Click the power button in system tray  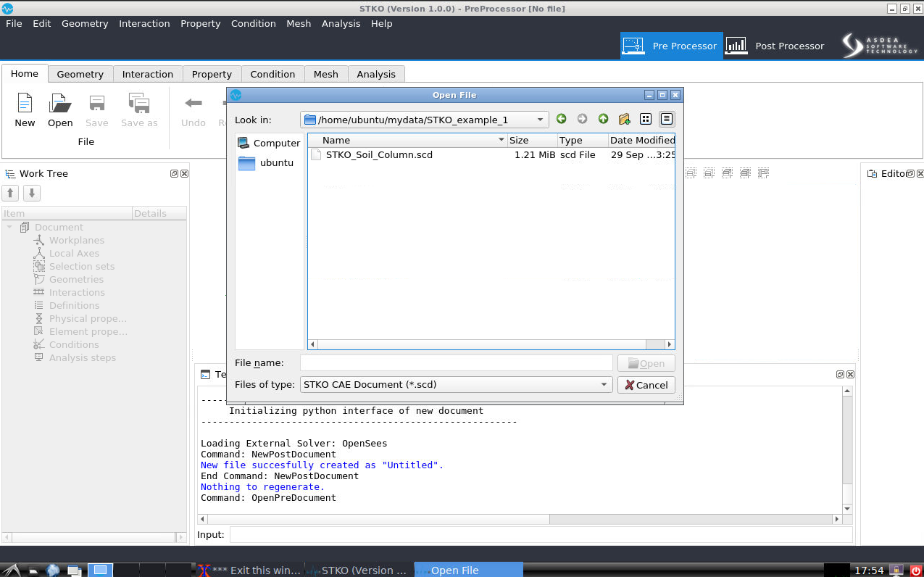(915, 570)
